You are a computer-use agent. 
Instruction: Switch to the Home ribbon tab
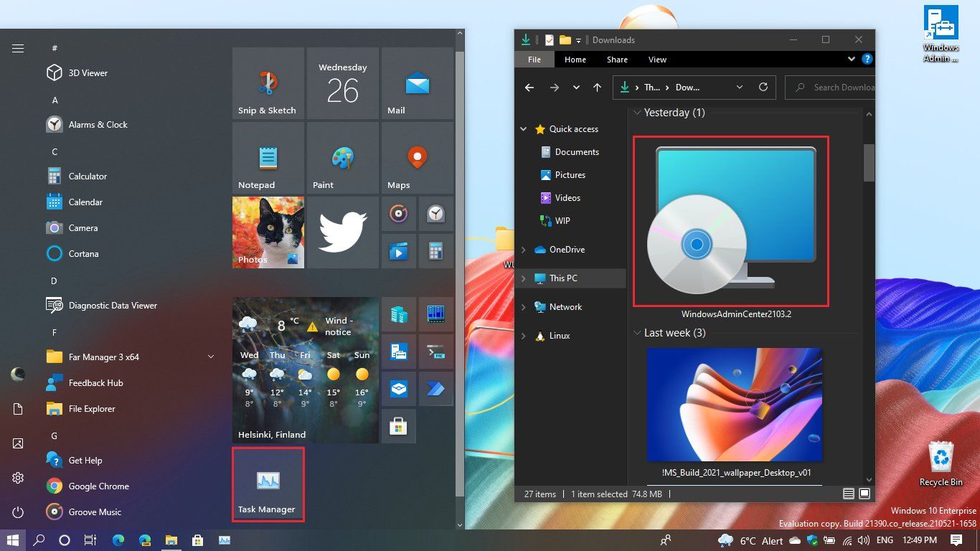[575, 60]
